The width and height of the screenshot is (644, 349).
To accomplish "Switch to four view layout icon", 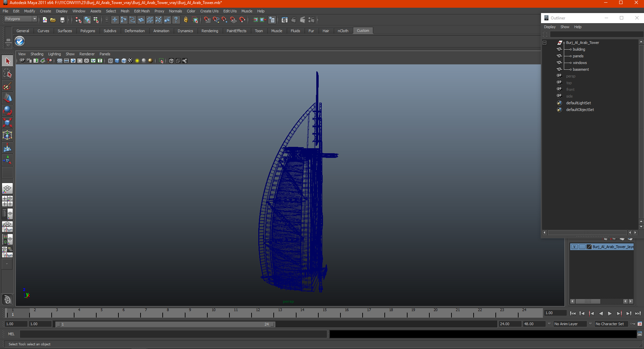I will click(x=7, y=201).
